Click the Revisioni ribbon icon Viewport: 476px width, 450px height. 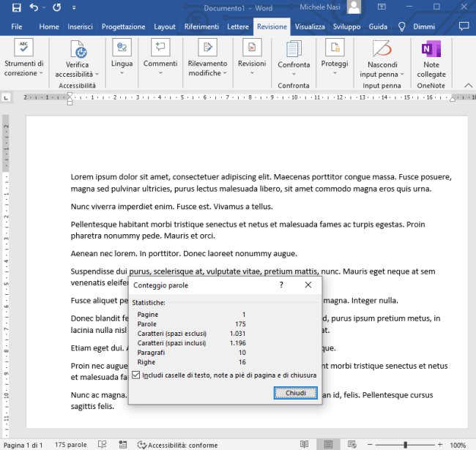252,48
